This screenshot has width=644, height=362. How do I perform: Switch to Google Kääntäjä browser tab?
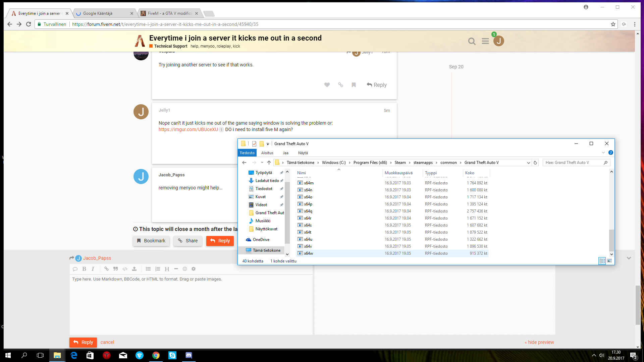[104, 13]
